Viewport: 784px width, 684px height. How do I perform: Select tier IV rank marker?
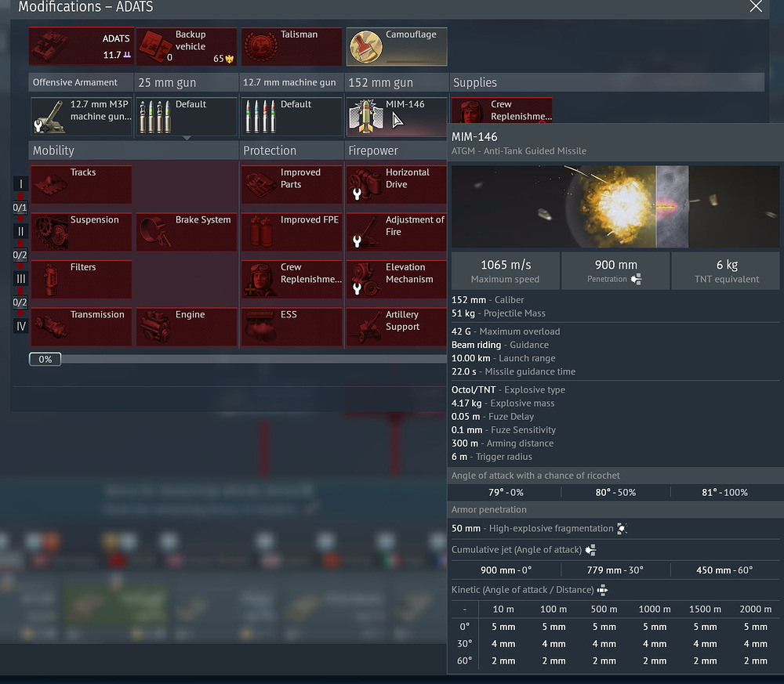[x=20, y=326]
